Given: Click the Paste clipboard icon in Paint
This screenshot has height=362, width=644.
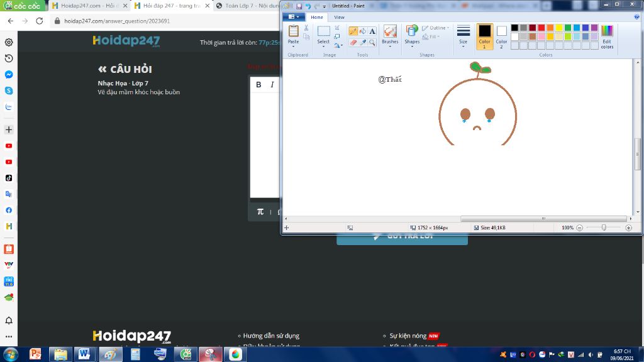Looking at the screenshot, I should (x=293, y=31).
